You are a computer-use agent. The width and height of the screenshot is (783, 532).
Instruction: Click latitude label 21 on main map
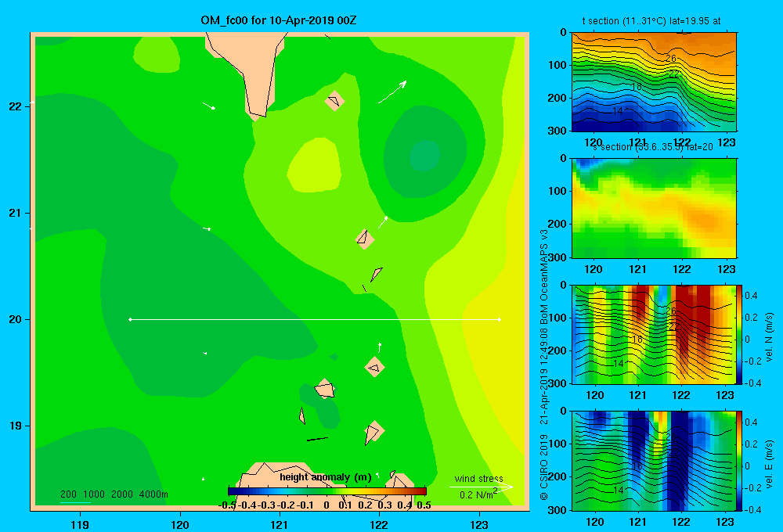click(16, 213)
